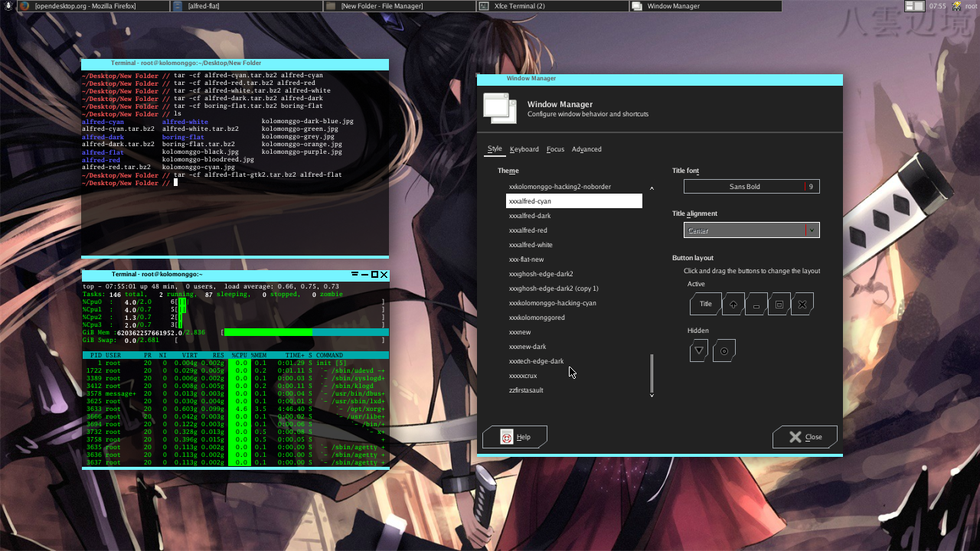Image resolution: width=980 pixels, height=551 pixels.
Task: Pick the xxxghosh-edge-dark2 (copy 1) theme
Action: (574, 289)
